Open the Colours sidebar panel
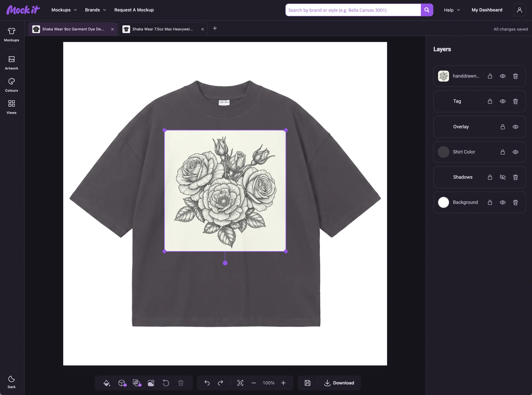The image size is (532, 395). click(11, 85)
